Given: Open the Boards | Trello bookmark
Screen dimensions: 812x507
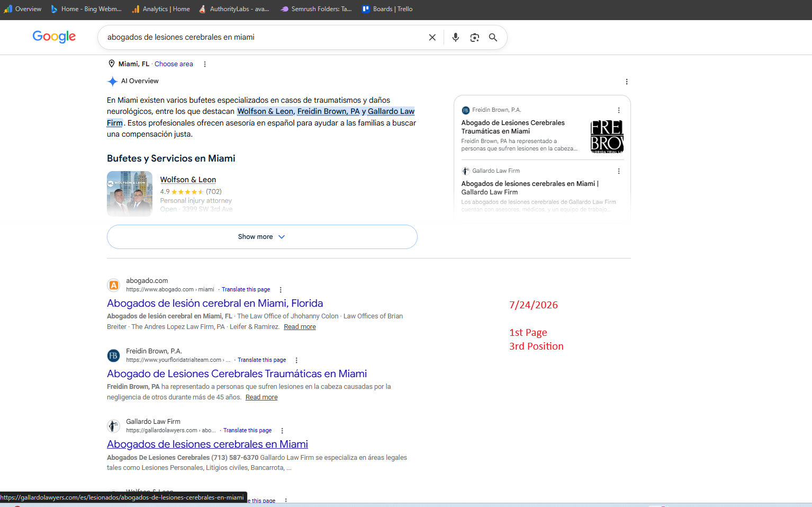Looking at the screenshot, I should [x=387, y=9].
